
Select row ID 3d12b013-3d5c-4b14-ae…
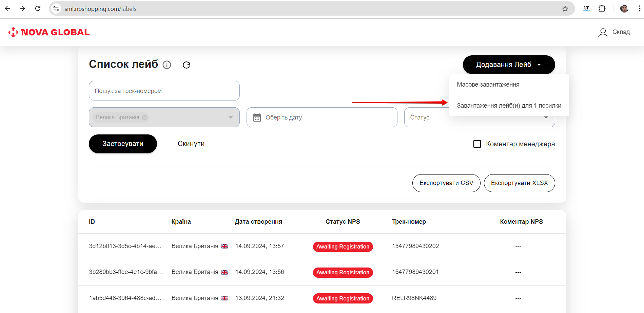125,246
